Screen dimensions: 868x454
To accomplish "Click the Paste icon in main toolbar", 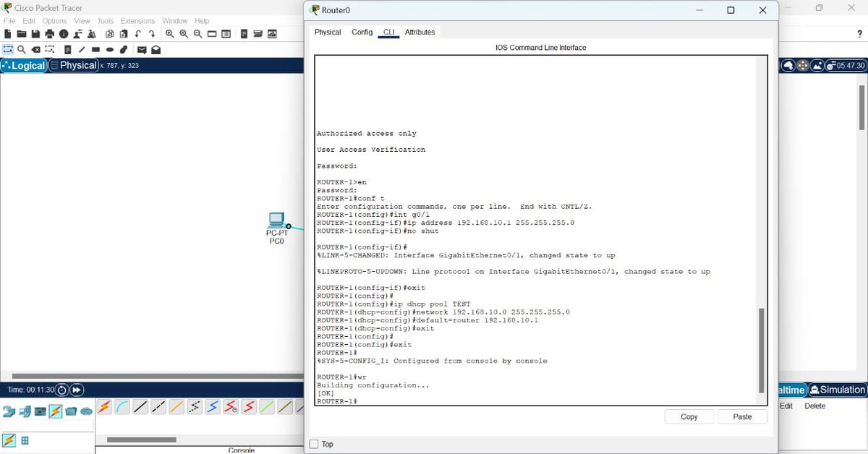I will click(x=123, y=34).
